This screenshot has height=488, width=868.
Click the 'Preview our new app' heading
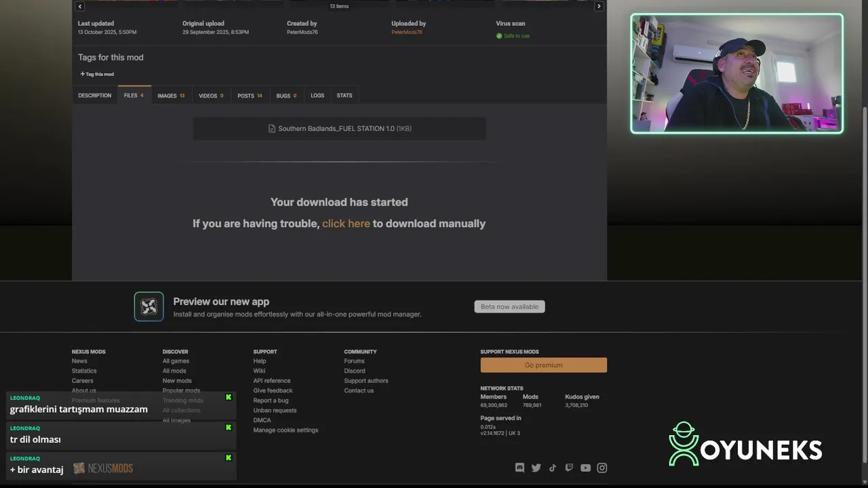(x=221, y=302)
